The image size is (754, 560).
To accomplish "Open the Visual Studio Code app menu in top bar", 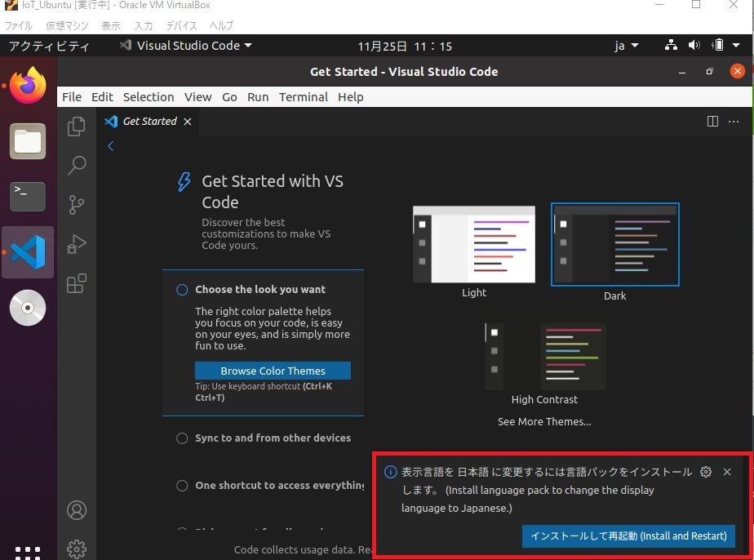I will click(185, 45).
